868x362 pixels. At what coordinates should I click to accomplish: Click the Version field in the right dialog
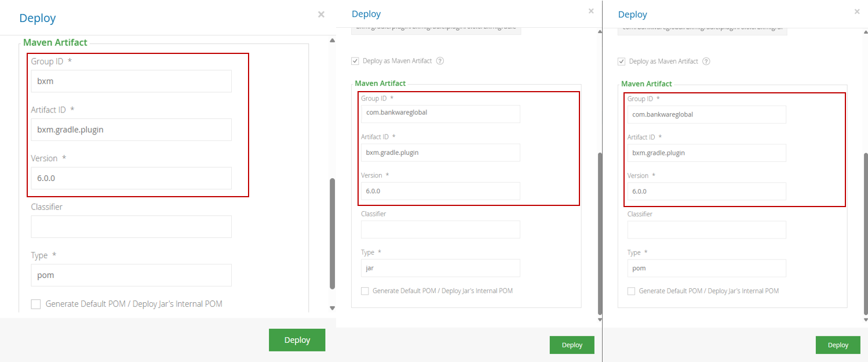[706, 191]
